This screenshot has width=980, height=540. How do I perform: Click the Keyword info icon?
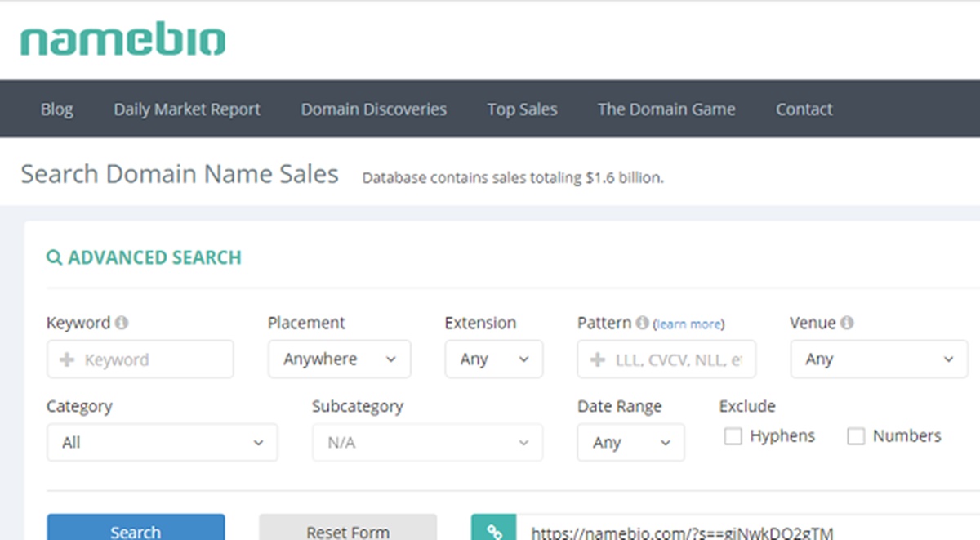click(122, 323)
